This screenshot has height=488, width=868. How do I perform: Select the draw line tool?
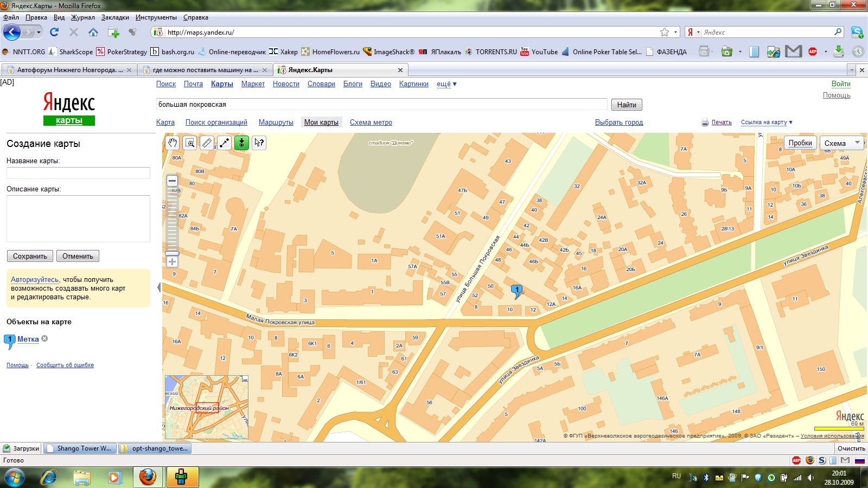pyautogui.click(x=224, y=143)
